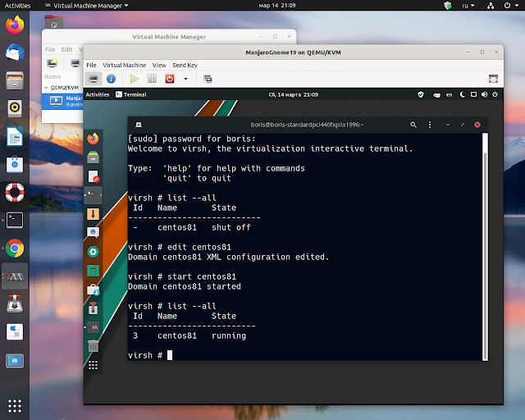Screen dimensions: 525x420
Task: Open guest Terminal app menu
Action: pos(131,95)
